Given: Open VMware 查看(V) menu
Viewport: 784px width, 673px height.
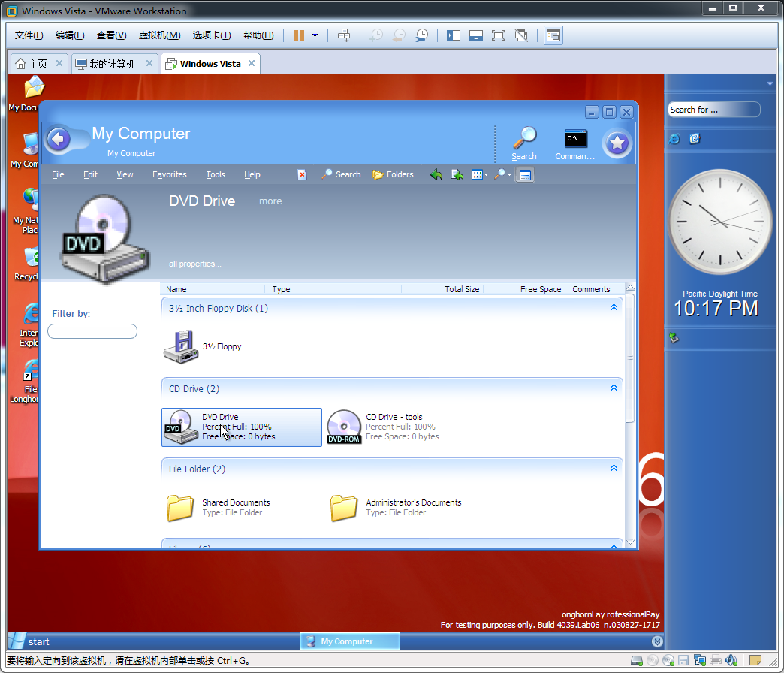Looking at the screenshot, I should point(111,35).
